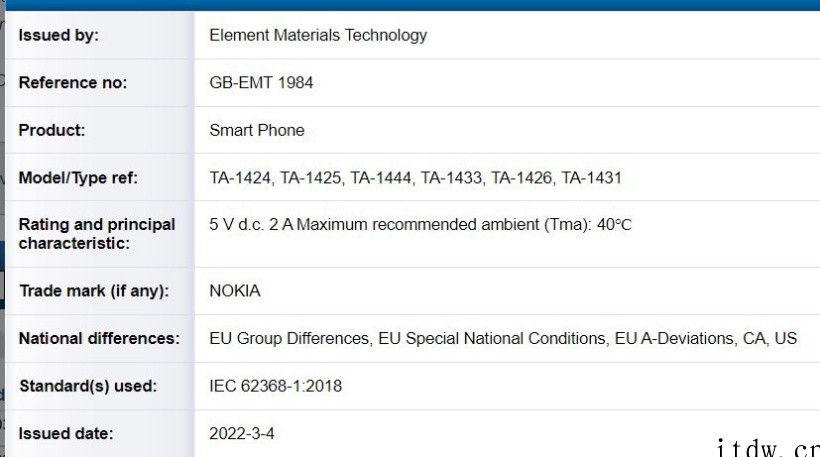The width and height of the screenshot is (820, 457).
Task: Click the "Issued date:" label
Action: click(x=66, y=434)
